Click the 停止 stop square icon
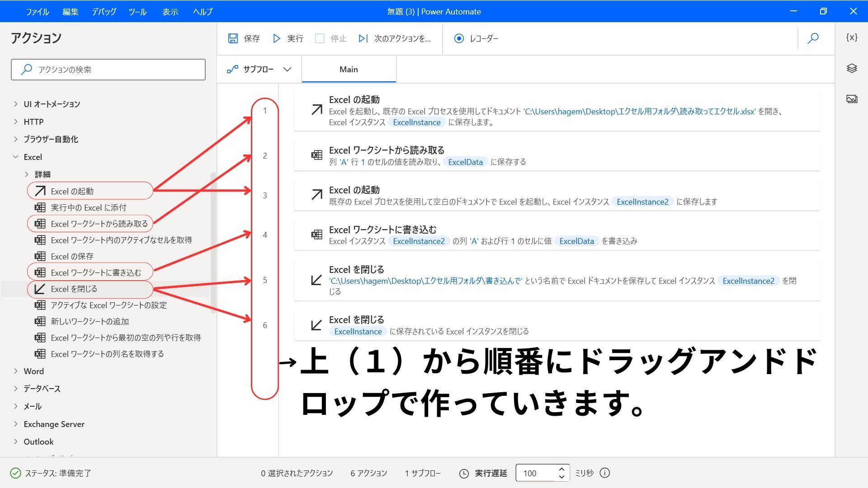868x488 pixels. coord(320,38)
